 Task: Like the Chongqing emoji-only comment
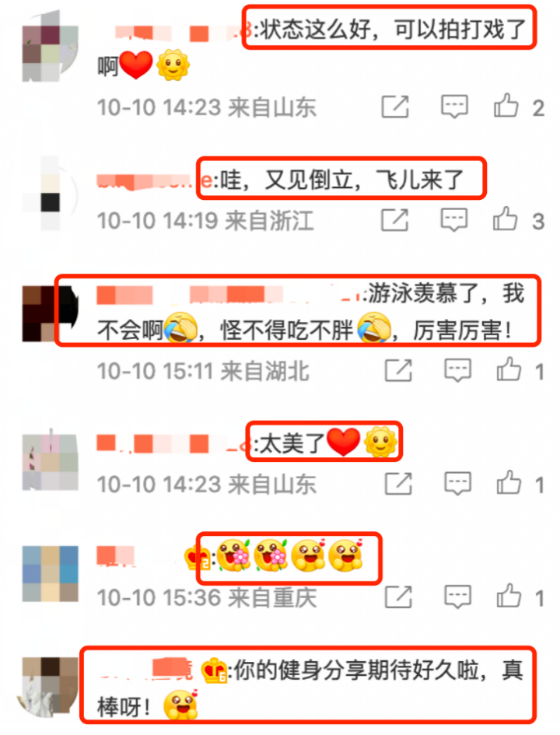(509, 597)
